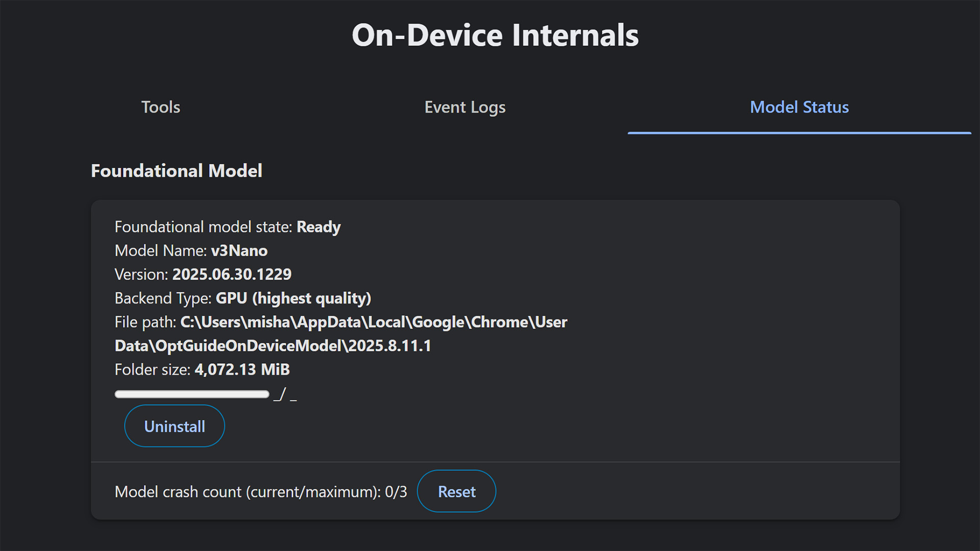Click the 0/3 crash count text
Viewport: 980px width, 551px height.
click(396, 492)
